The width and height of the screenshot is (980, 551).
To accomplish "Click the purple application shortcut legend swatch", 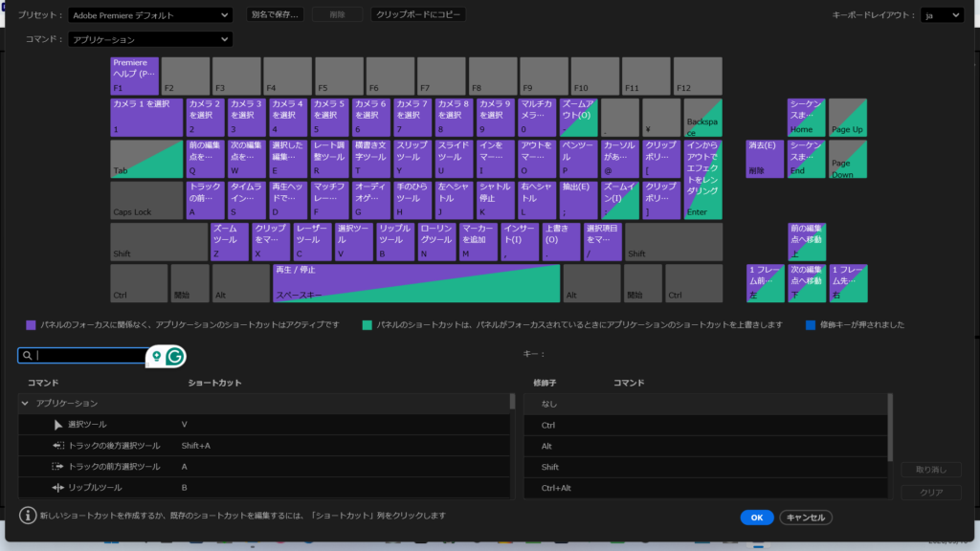I will (x=31, y=325).
